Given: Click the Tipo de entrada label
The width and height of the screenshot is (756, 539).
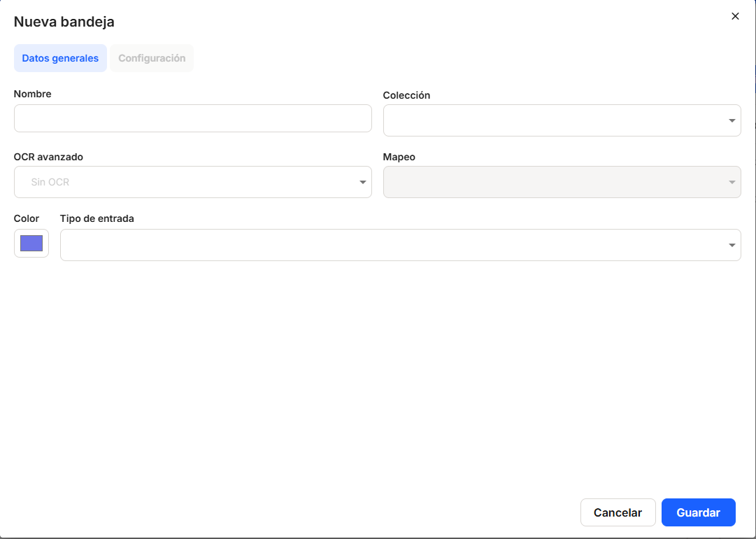Looking at the screenshot, I should pyautogui.click(x=97, y=218).
